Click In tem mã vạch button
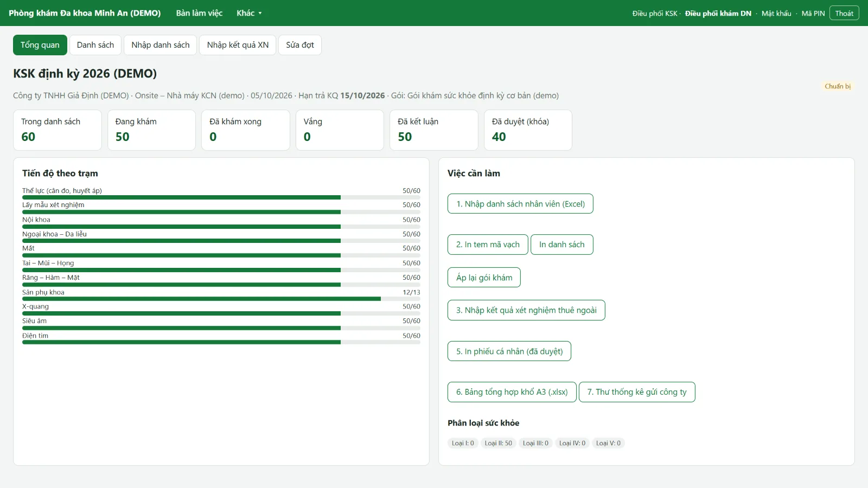The image size is (868, 488). [x=488, y=245]
